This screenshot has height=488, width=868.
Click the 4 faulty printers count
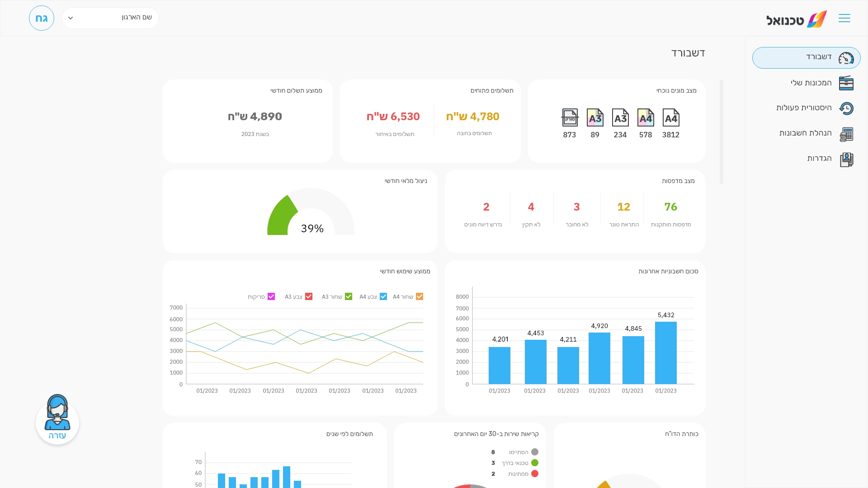531,207
